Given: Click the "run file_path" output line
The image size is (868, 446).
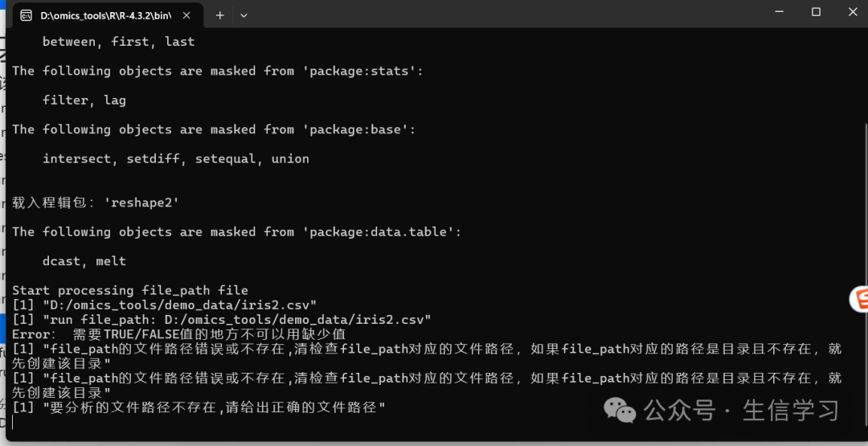Looking at the screenshot, I should (222, 319).
